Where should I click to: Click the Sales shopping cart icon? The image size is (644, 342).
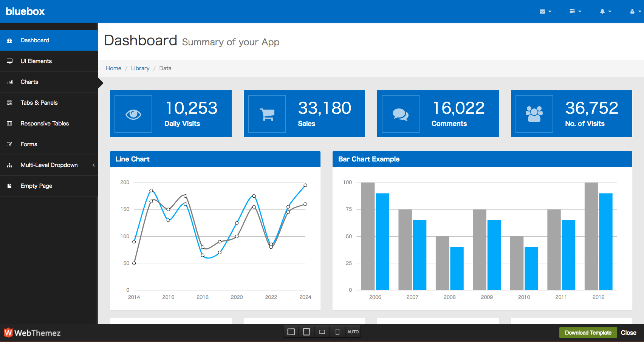point(267,114)
